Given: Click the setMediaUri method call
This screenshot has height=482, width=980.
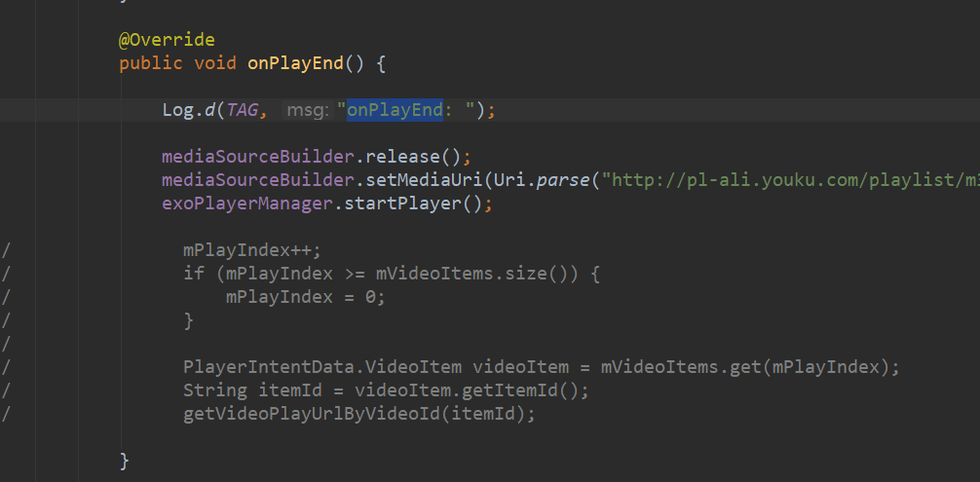Looking at the screenshot, I should pyautogui.click(x=424, y=180).
